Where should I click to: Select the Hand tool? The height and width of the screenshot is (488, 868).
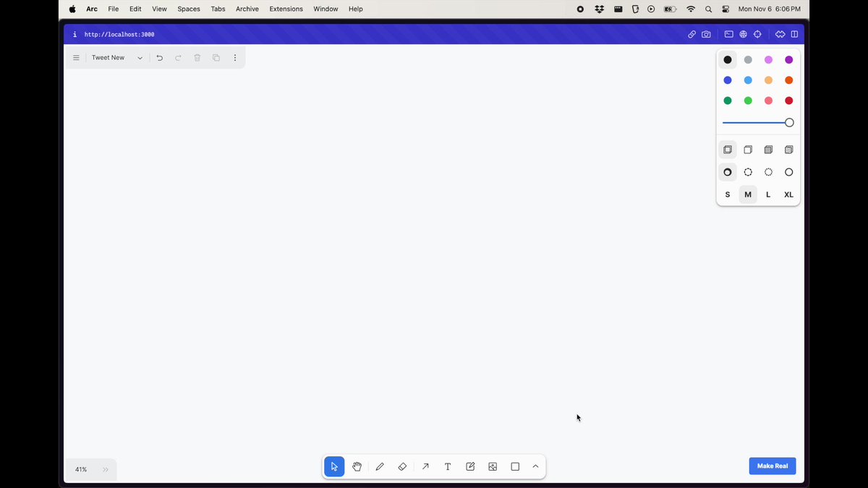click(357, 466)
